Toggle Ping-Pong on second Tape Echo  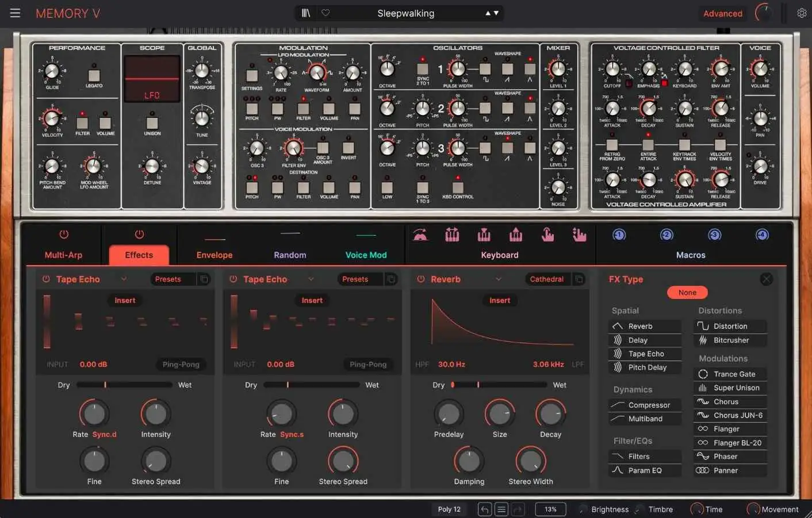368,364
